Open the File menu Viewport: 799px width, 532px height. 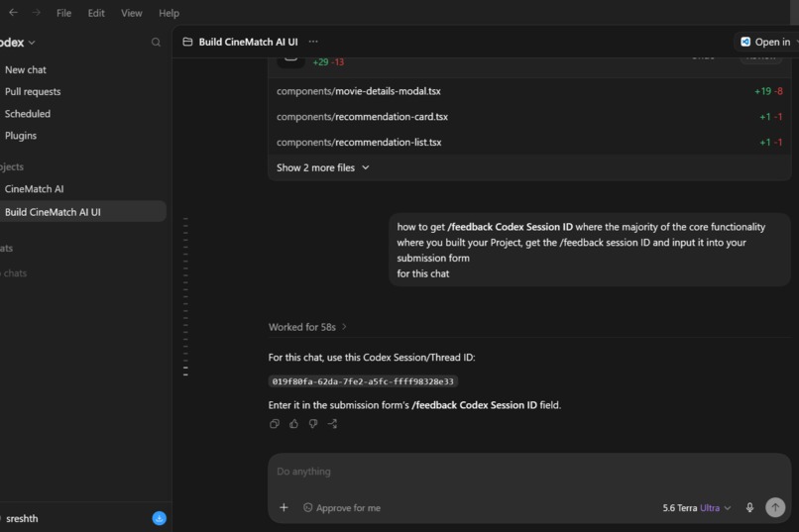tap(63, 13)
